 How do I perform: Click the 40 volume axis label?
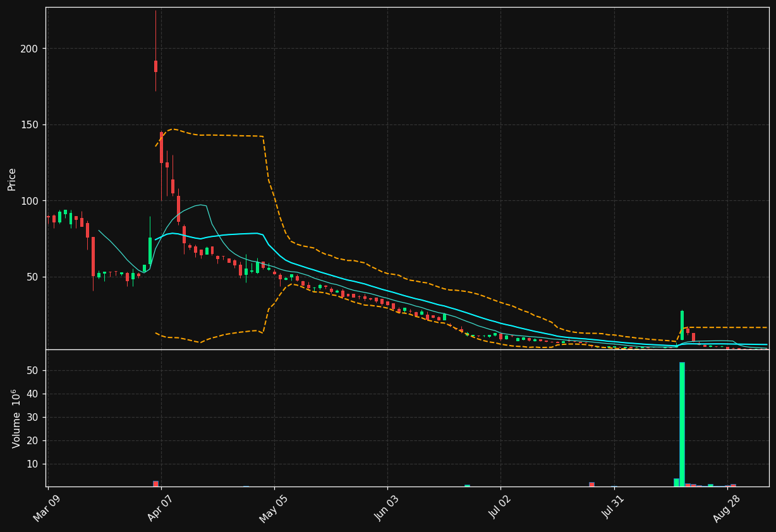click(x=33, y=394)
